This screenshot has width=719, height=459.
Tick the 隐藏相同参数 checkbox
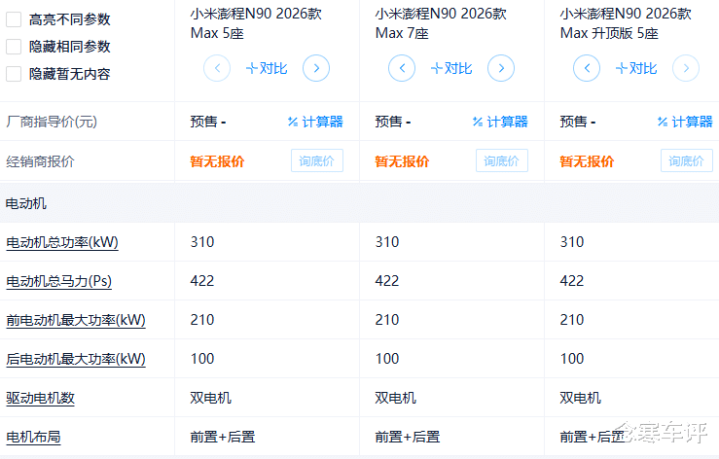click(x=13, y=47)
